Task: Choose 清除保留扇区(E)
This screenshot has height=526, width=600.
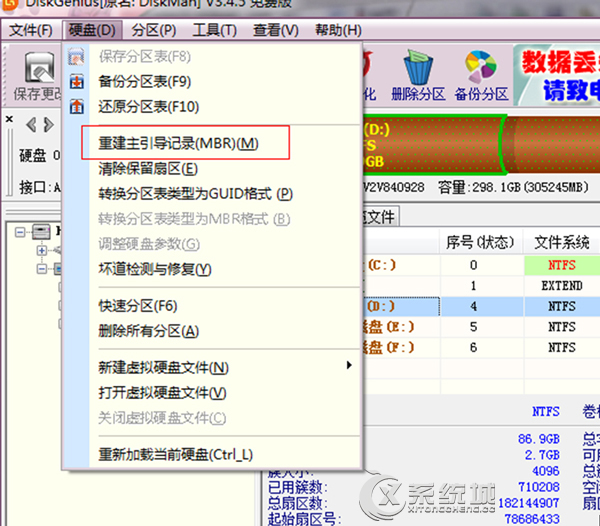Action: (148, 168)
